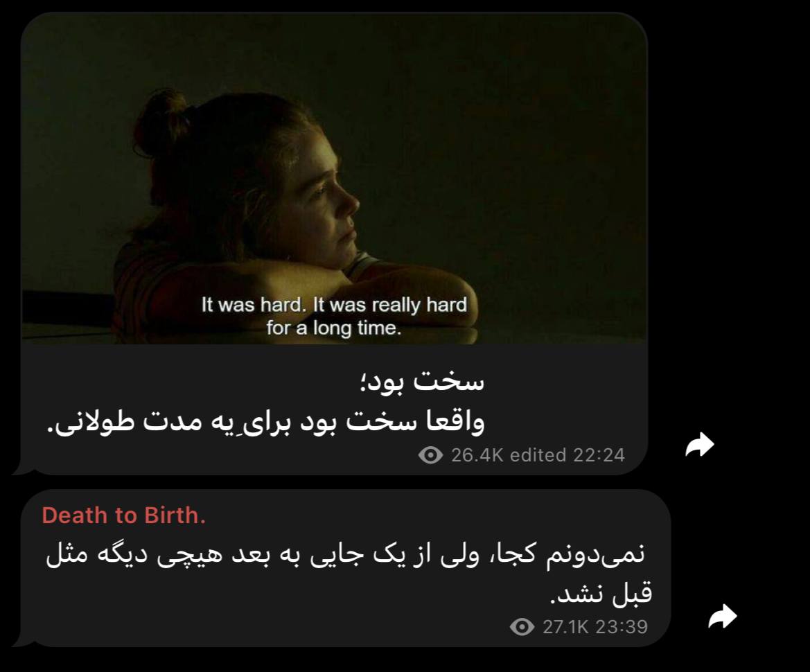Click the 'edited' label on the first message

coord(538,455)
